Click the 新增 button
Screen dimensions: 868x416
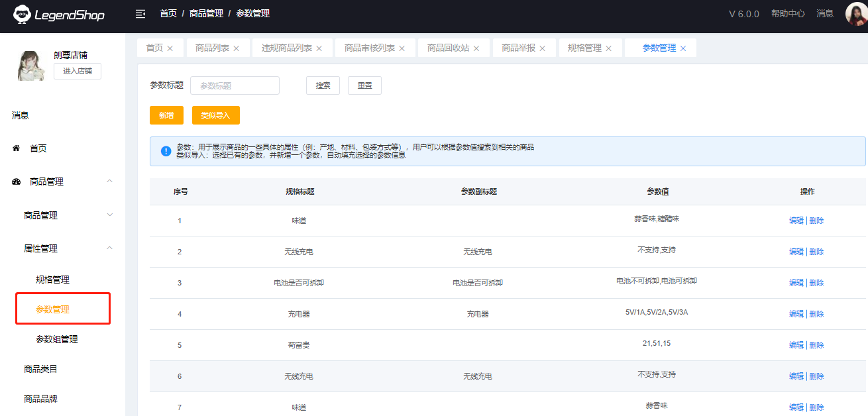166,115
